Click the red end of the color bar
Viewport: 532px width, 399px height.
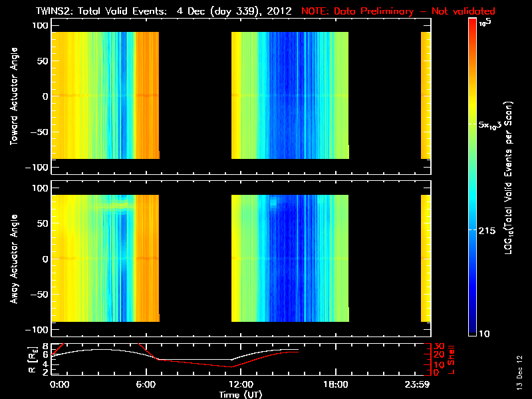472,24
